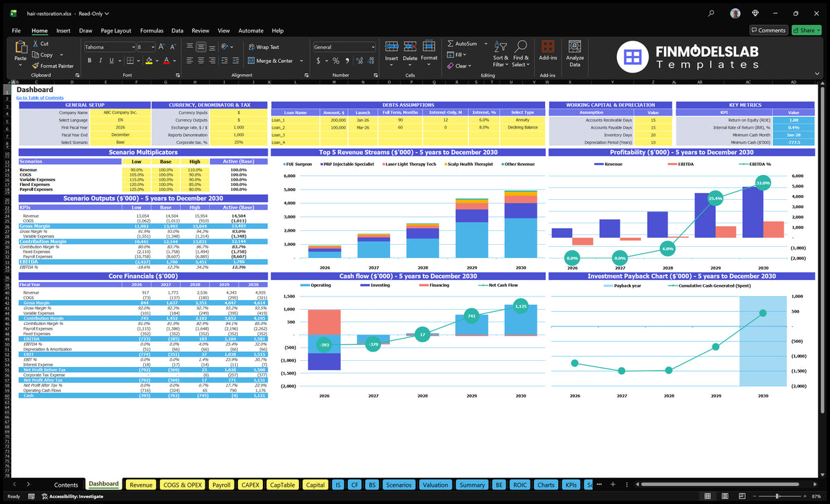The image size is (830, 504).
Task: Click the Middle Align icon
Action: coord(201,47)
